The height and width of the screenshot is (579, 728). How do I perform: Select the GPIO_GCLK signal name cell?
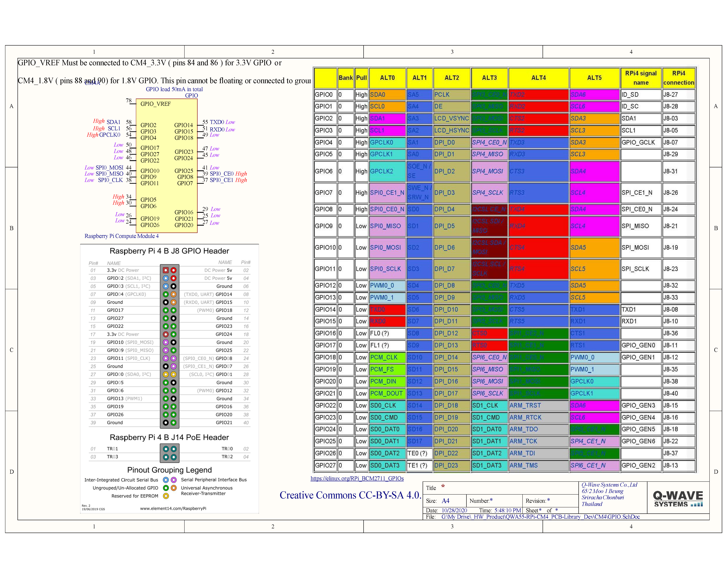641,142
